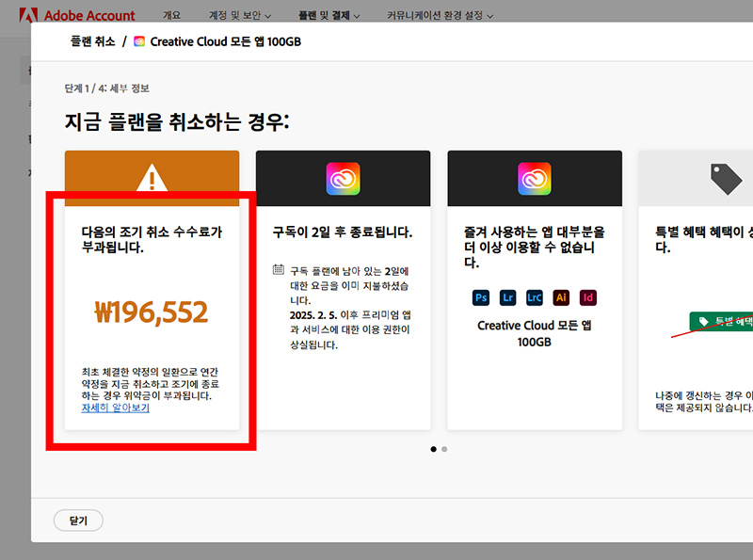The height and width of the screenshot is (560, 753).
Task: Click the Illustrator Ai icon
Action: (x=561, y=297)
